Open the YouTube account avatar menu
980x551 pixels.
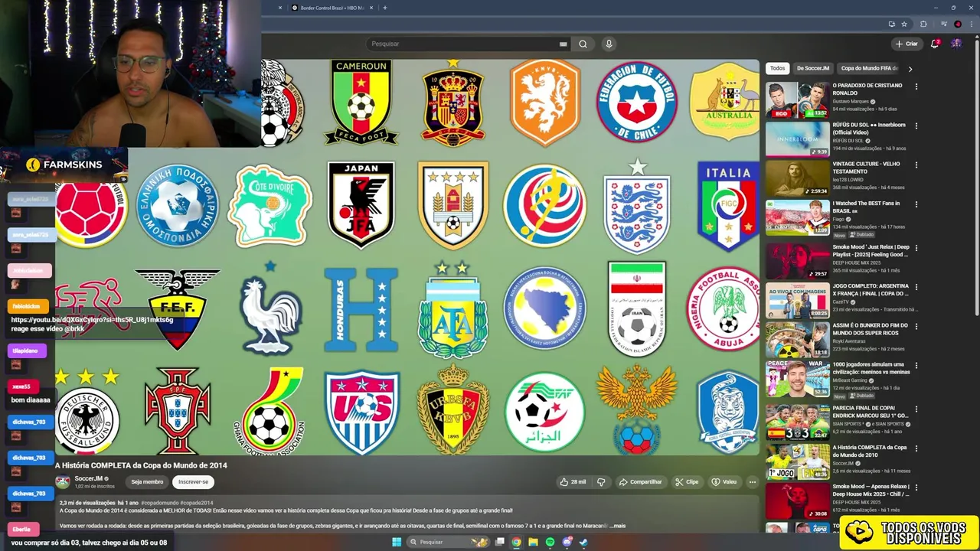click(956, 44)
